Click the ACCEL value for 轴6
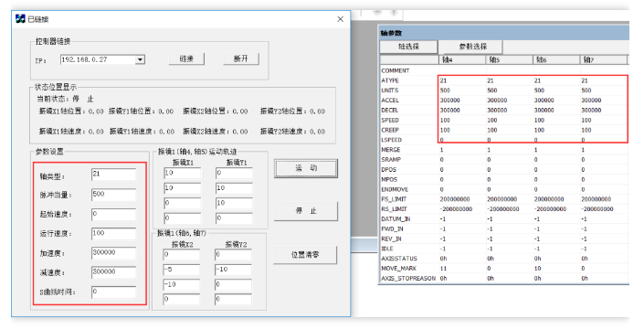The width and height of the screenshot is (644, 329). point(544,101)
